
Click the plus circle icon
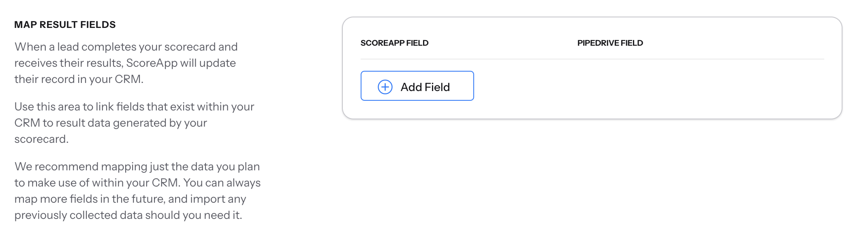pyautogui.click(x=385, y=87)
